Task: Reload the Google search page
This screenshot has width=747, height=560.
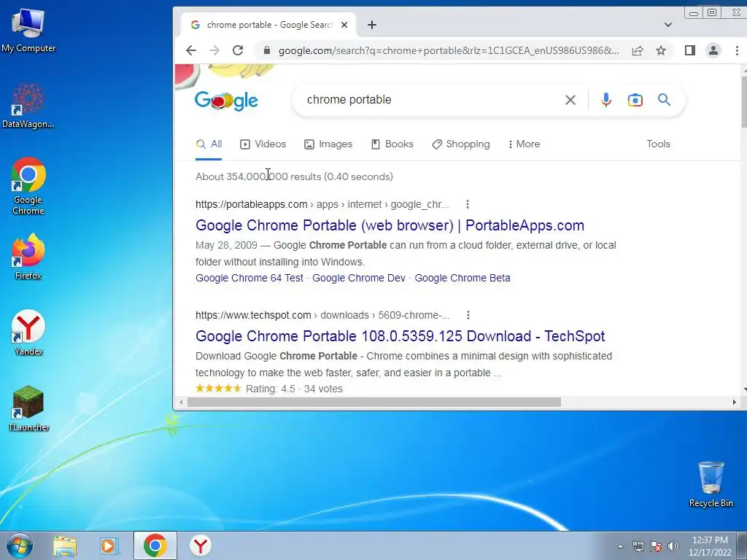Action: [x=238, y=50]
